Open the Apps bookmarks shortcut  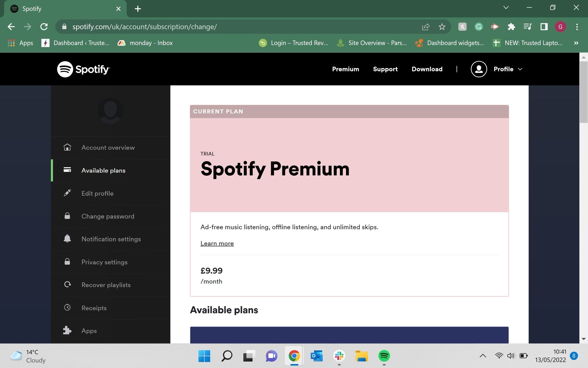[20, 43]
